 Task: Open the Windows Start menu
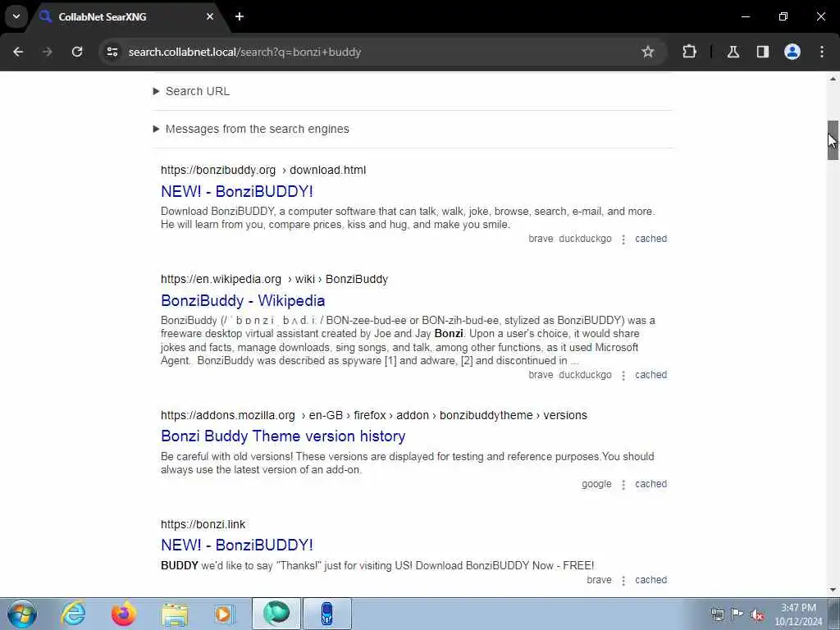22,614
